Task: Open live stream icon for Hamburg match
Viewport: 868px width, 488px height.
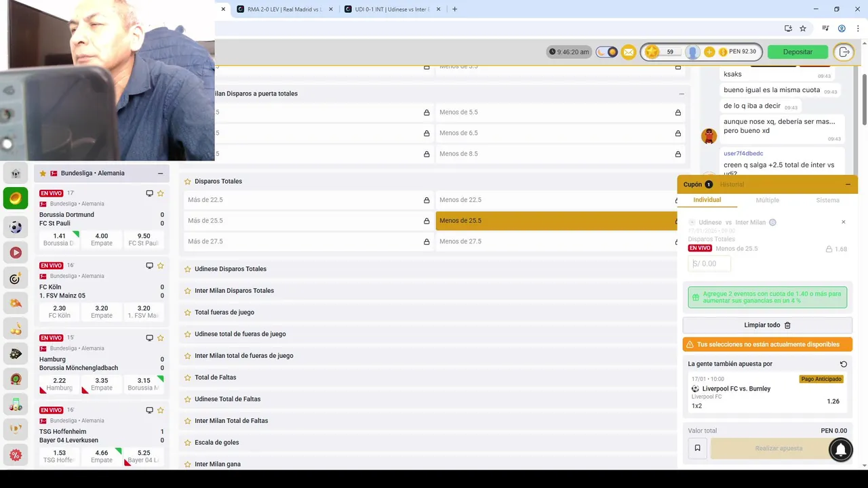Action: tap(149, 338)
